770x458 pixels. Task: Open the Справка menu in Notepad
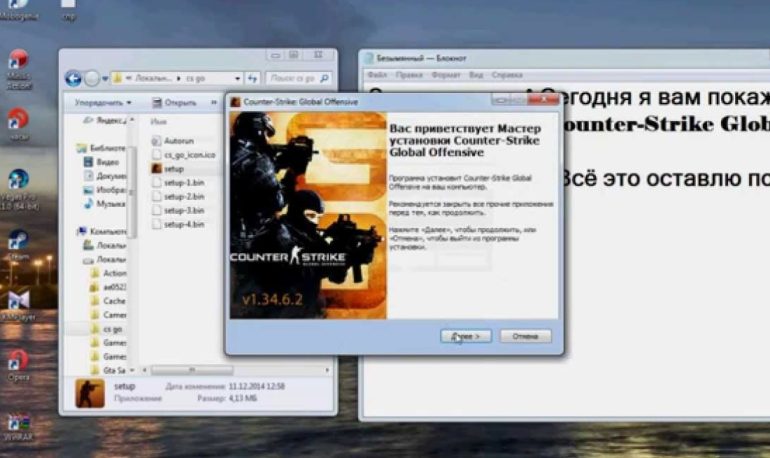tap(507, 75)
